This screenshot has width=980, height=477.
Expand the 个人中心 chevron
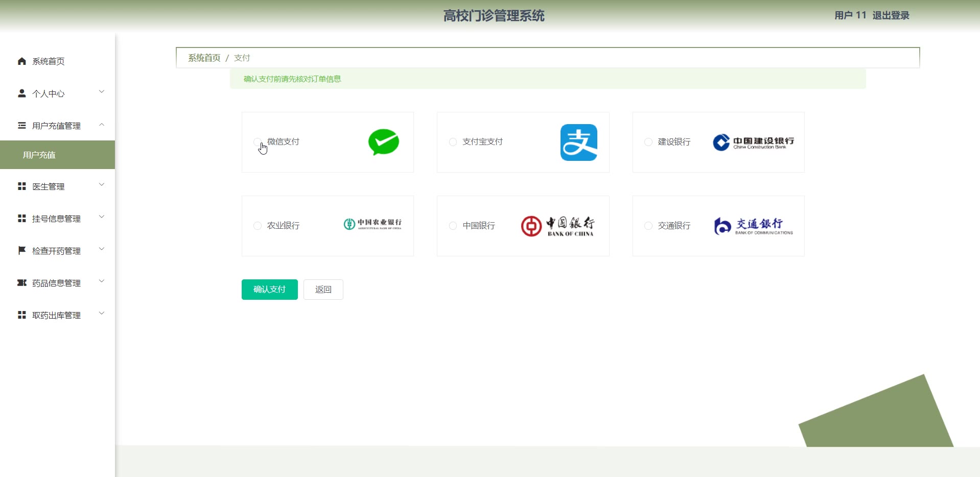pos(102,92)
